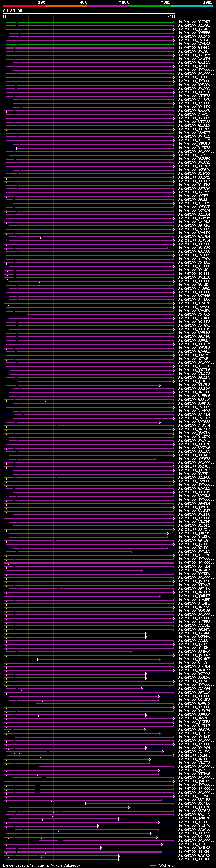Open hit UniRef100_Q0WVS5
216x868 pixels.
click(x=194, y=89)
